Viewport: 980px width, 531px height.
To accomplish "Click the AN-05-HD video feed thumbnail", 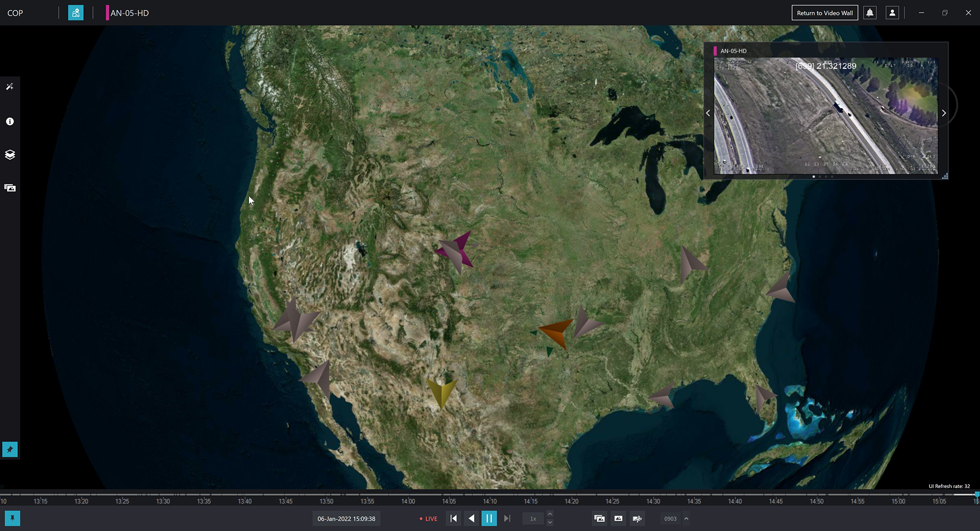I will tap(825, 116).
